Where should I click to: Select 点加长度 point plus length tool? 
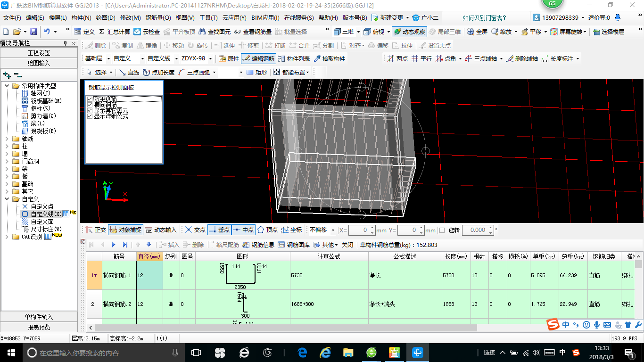click(x=158, y=72)
